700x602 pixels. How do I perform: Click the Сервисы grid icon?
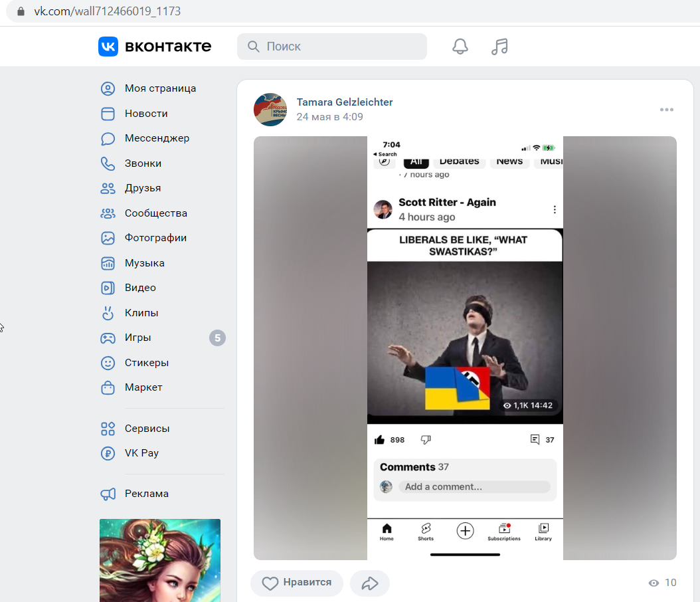click(x=108, y=429)
